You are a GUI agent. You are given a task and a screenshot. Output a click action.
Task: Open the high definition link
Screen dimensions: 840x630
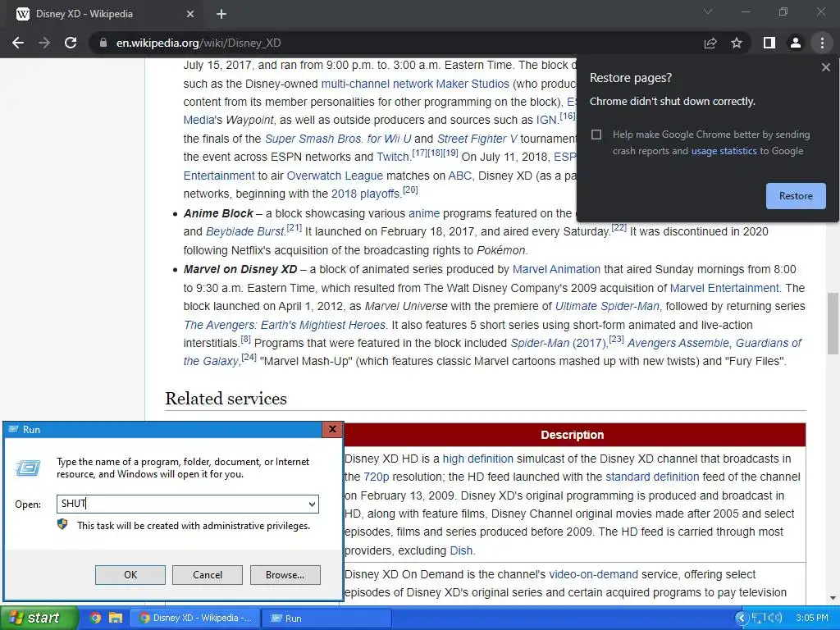click(x=478, y=459)
